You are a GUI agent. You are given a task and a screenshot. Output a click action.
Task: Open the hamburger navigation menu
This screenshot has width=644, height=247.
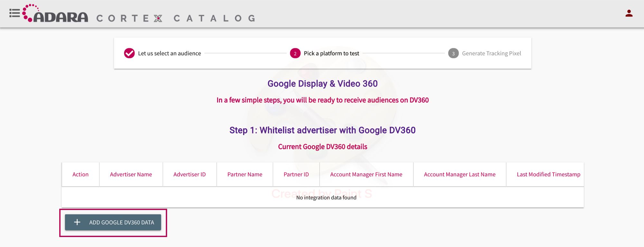[14, 13]
